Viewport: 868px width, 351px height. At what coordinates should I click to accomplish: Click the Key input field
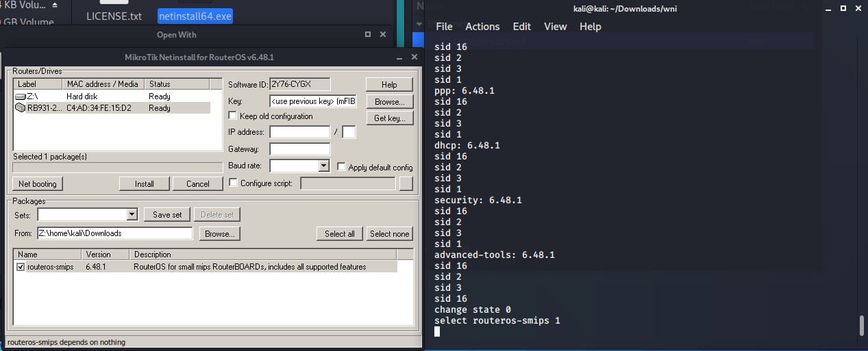313,101
